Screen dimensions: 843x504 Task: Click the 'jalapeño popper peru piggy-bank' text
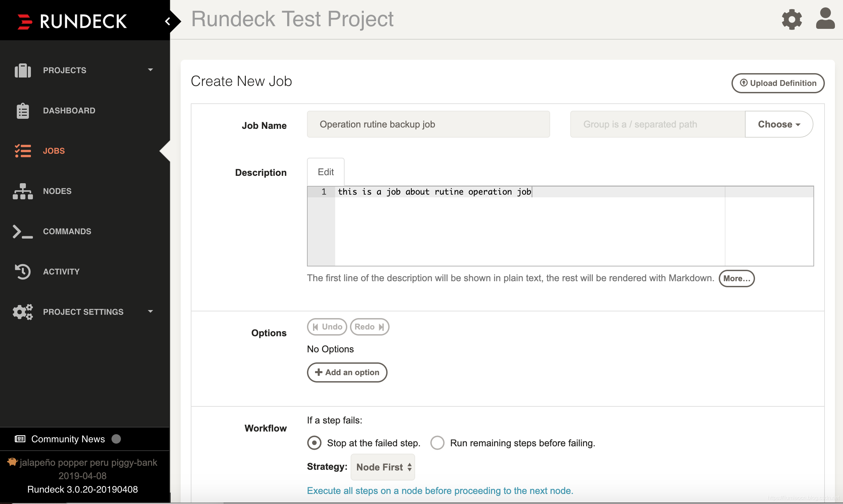[88, 463]
